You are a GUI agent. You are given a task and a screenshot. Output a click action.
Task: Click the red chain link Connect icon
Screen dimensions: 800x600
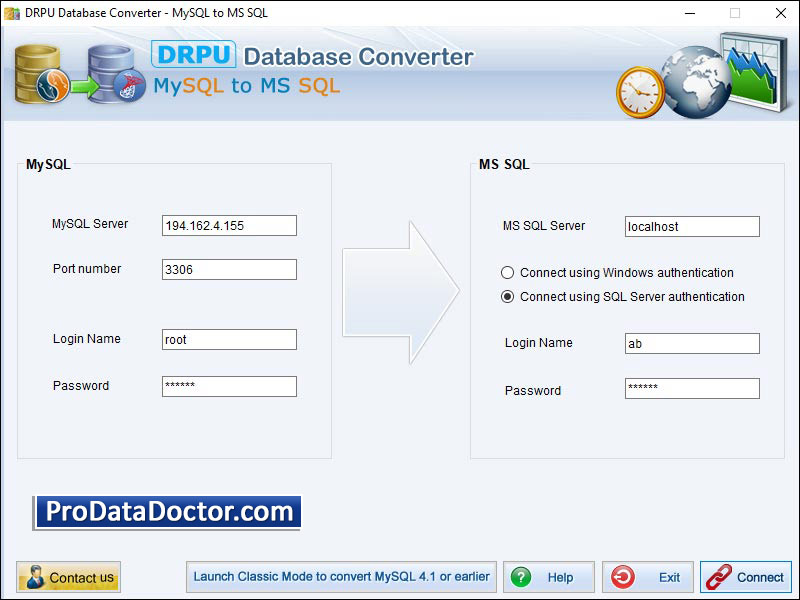(x=719, y=577)
